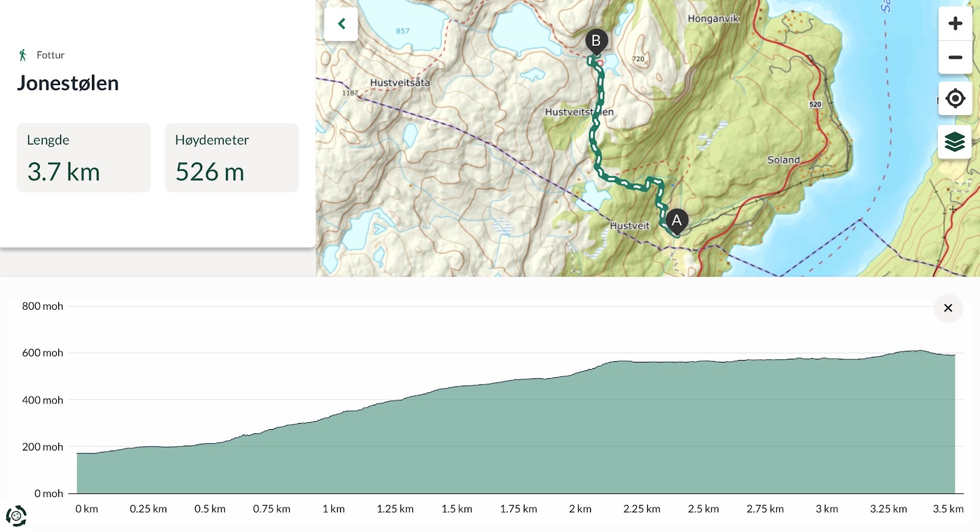Viewport: 980px width, 532px height.
Task: Collapse the side panel with back chevron
Action: point(341,24)
